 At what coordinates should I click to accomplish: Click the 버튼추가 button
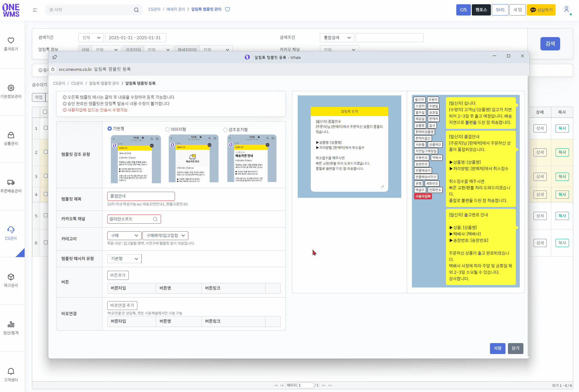click(x=118, y=275)
